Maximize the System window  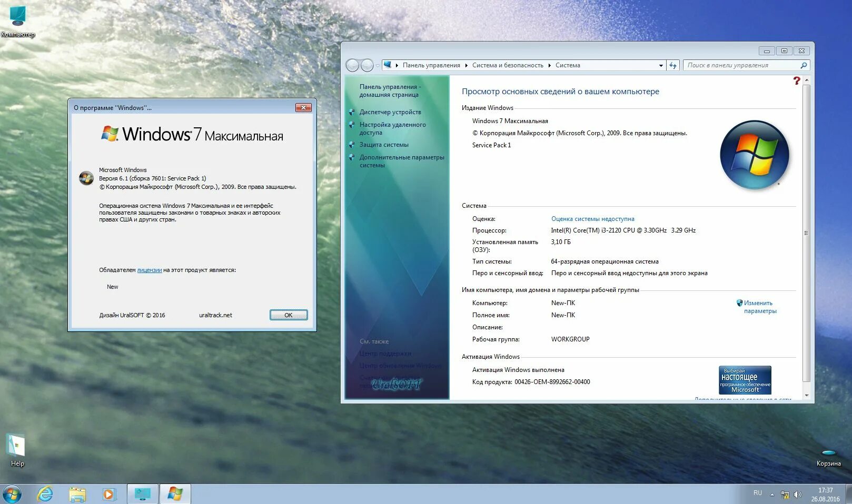point(784,51)
